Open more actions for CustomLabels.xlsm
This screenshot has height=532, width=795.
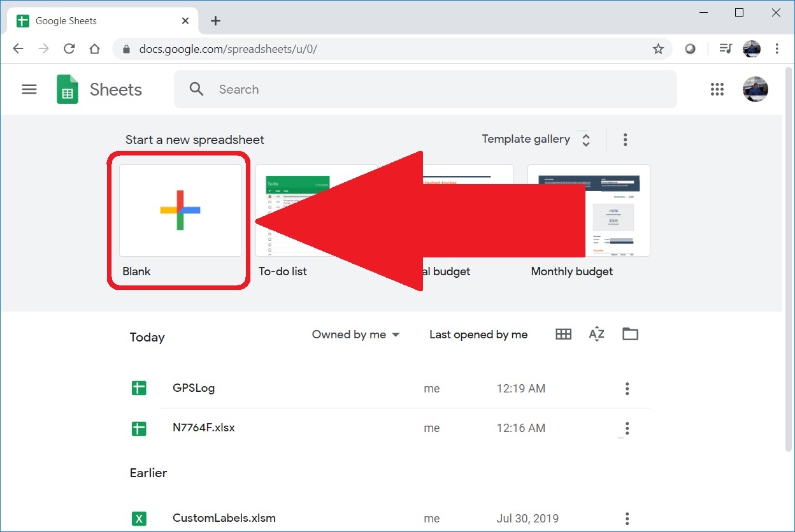[627, 519]
